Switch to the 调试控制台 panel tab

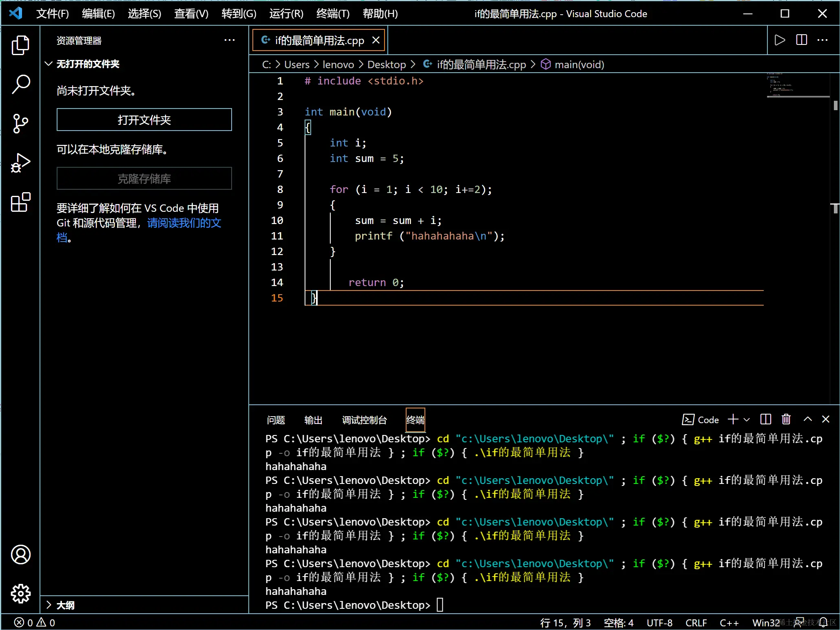coord(364,420)
